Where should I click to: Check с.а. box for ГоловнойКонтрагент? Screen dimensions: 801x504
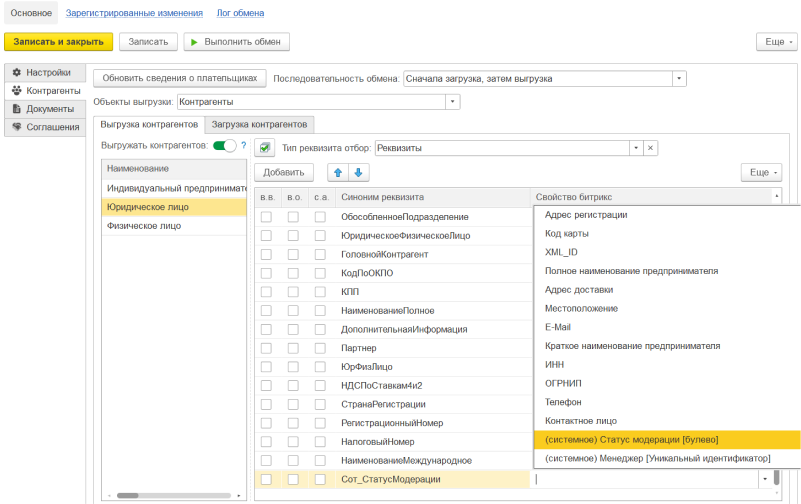pyautogui.click(x=320, y=254)
